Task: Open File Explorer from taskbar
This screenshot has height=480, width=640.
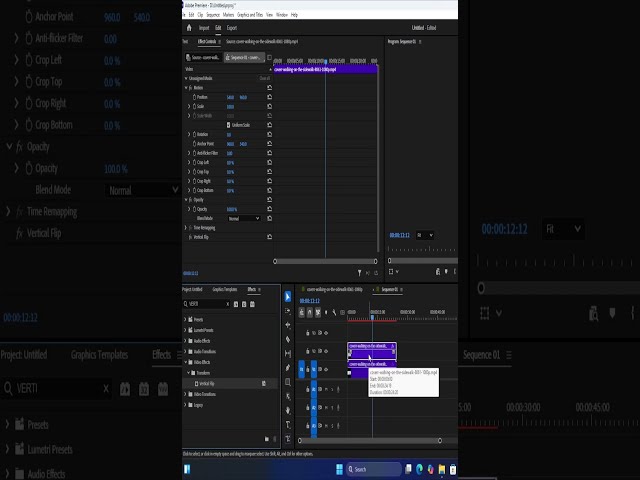Action: coord(442,469)
